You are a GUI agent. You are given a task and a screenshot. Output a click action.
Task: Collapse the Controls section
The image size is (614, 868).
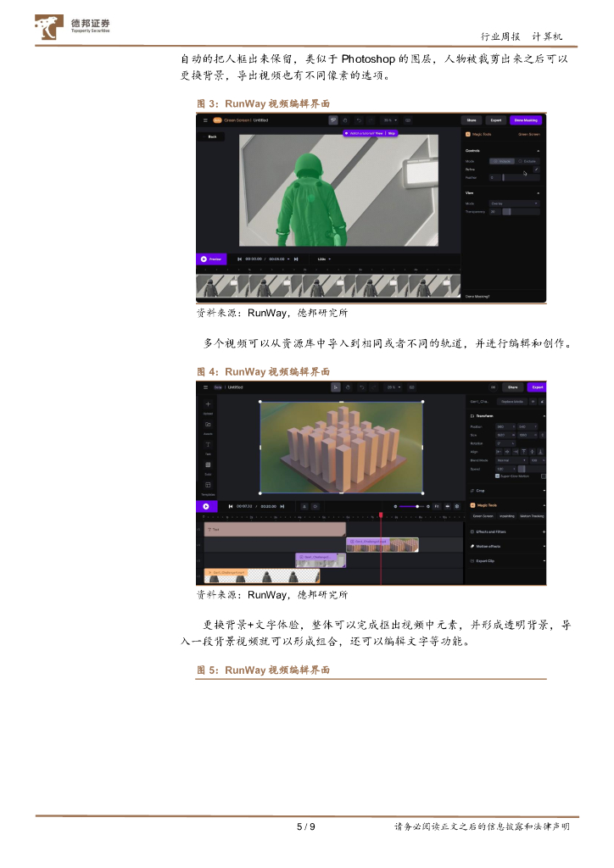click(538, 151)
